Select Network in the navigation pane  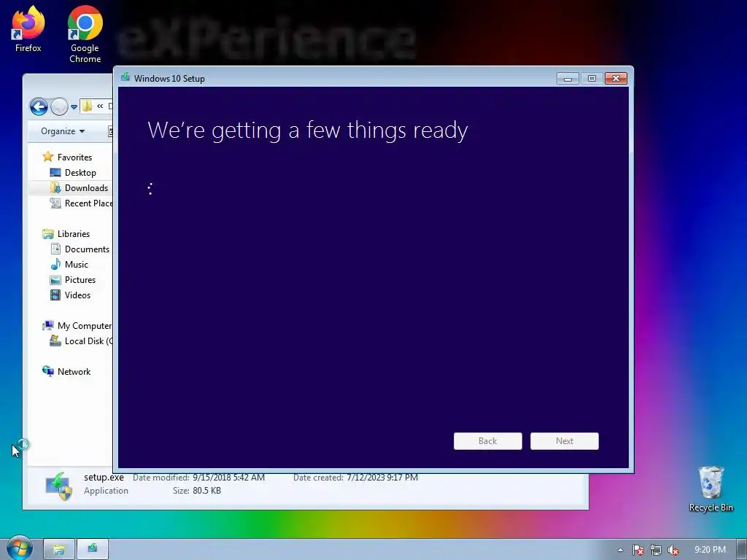click(66, 371)
